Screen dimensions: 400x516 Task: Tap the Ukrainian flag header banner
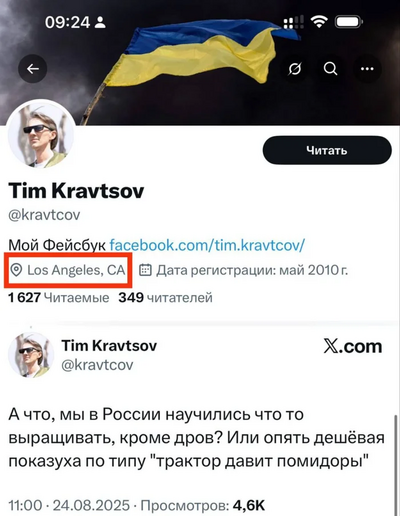pos(200,63)
